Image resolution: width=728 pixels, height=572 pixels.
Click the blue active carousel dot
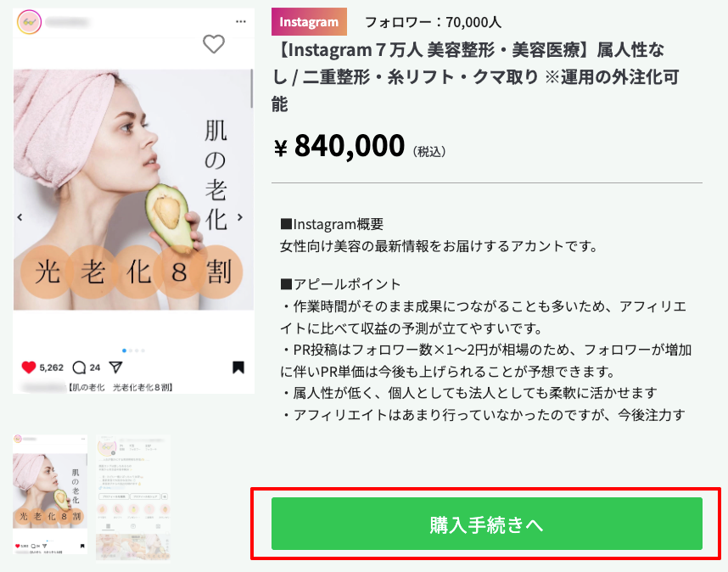(125, 350)
